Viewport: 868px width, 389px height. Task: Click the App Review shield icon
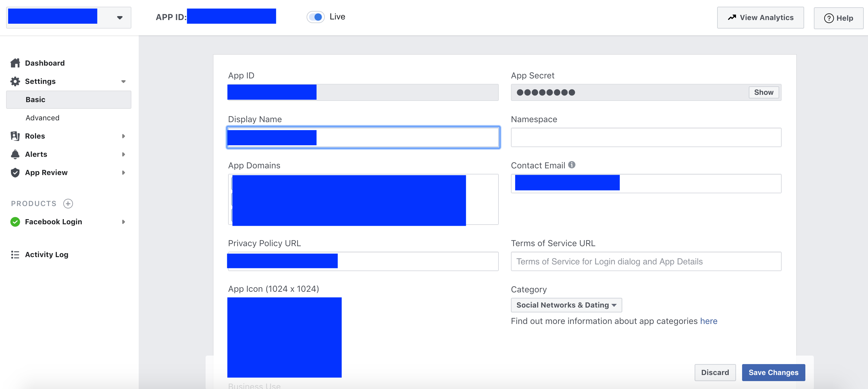pyautogui.click(x=15, y=172)
